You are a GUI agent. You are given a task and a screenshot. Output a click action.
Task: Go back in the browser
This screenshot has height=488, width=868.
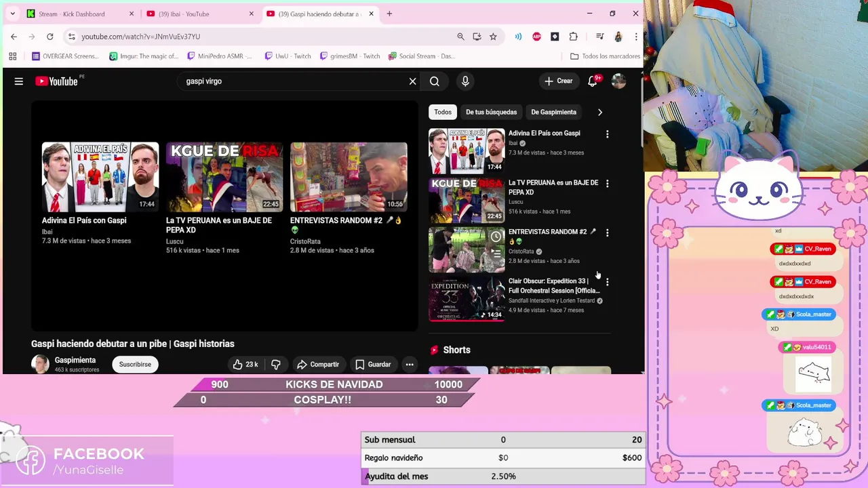tap(14, 37)
